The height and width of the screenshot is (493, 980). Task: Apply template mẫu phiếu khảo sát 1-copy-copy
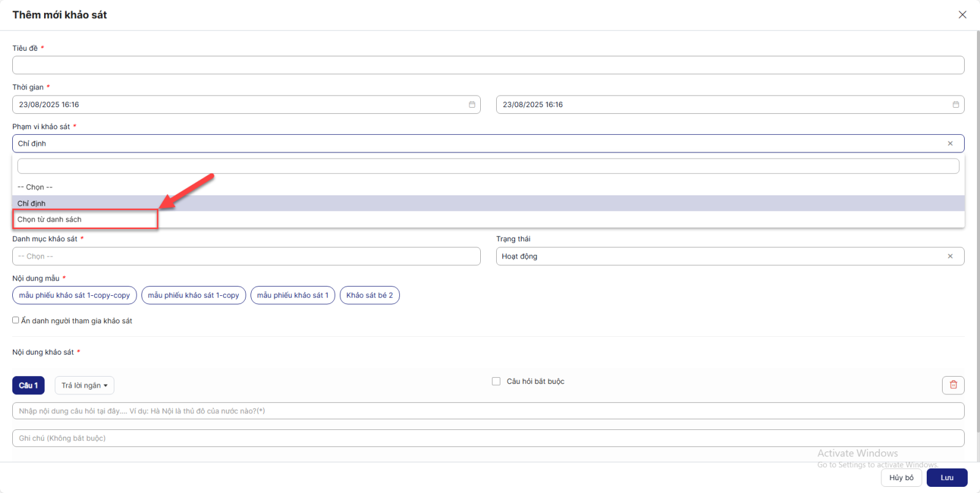74,295
